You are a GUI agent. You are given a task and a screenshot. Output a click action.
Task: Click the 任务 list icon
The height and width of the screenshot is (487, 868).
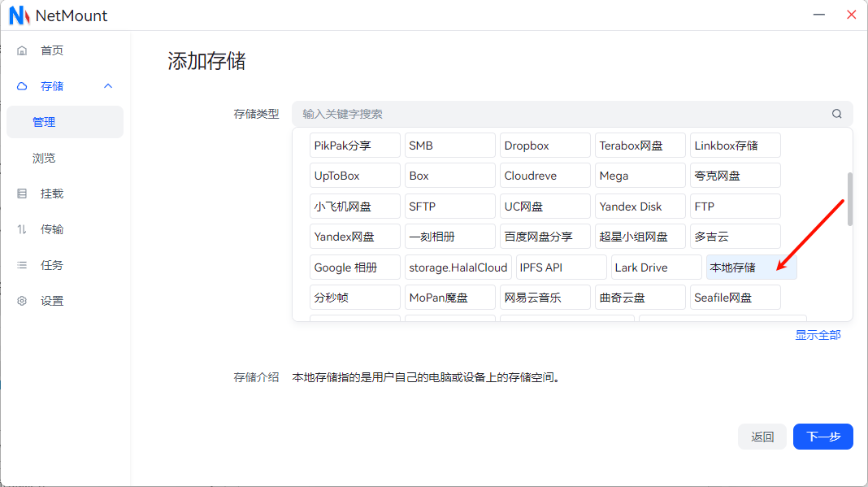coord(22,265)
